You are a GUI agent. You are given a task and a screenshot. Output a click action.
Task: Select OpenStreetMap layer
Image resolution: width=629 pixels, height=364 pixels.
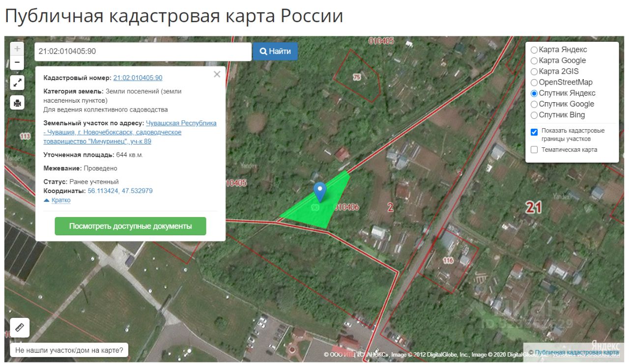[534, 82]
